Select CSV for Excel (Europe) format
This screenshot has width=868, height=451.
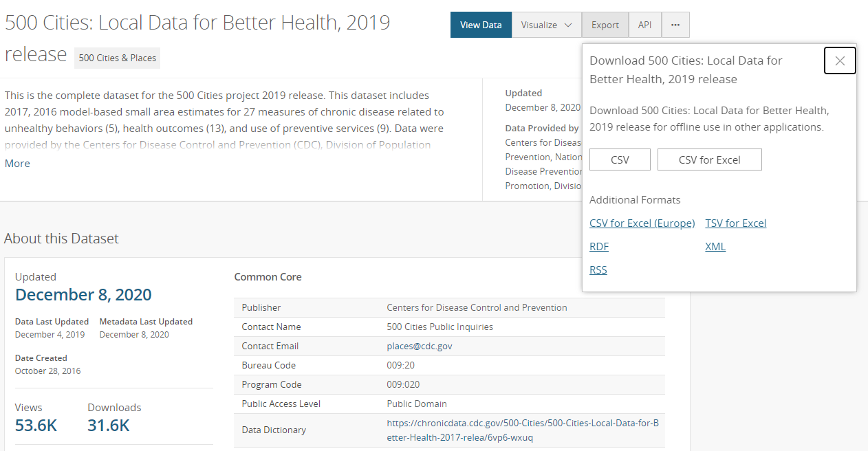pyautogui.click(x=642, y=223)
